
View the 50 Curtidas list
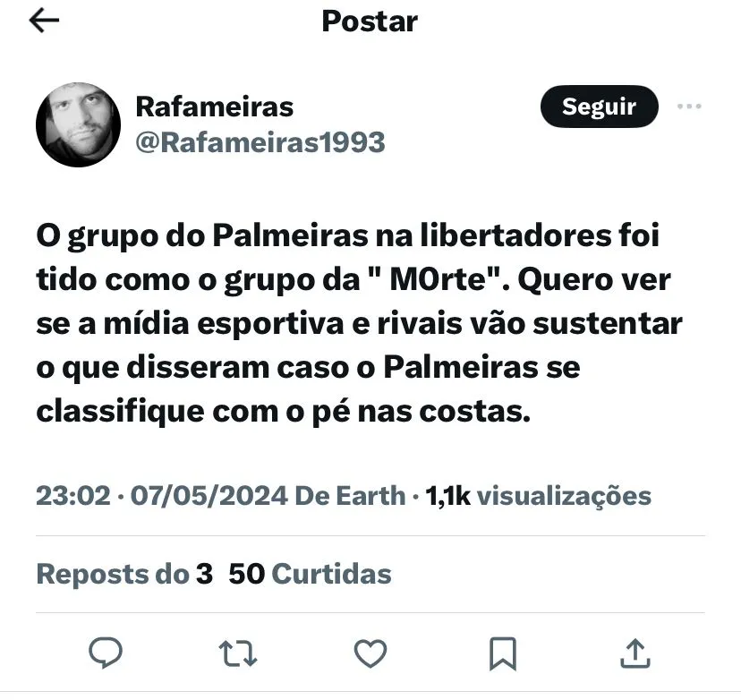coord(310,574)
